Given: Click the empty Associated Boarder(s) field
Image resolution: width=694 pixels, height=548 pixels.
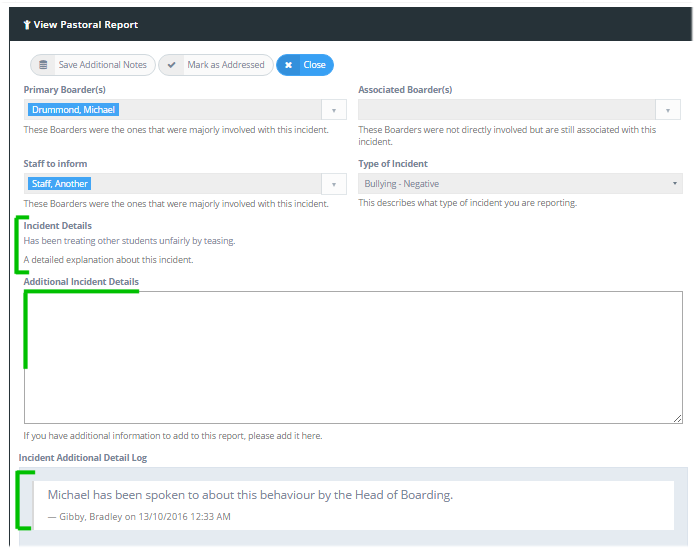Looking at the screenshot, I should 506,110.
